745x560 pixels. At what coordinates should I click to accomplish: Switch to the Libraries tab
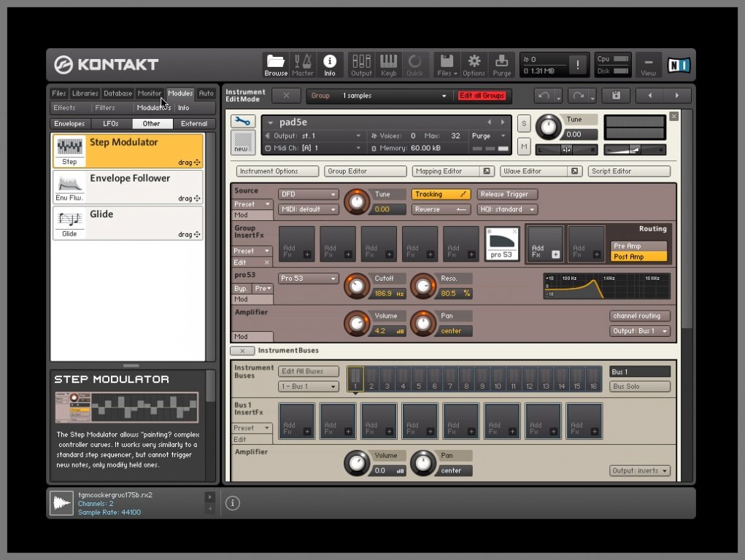85,93
